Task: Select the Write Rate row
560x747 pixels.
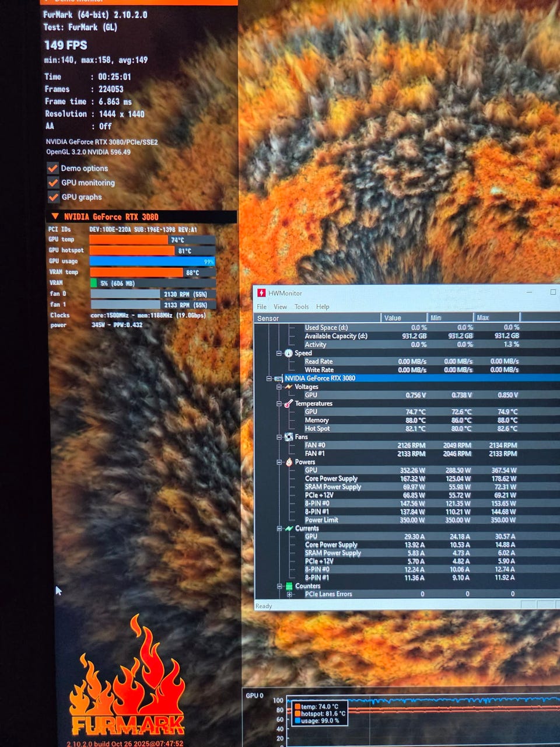Action: [x=407, y=369]
